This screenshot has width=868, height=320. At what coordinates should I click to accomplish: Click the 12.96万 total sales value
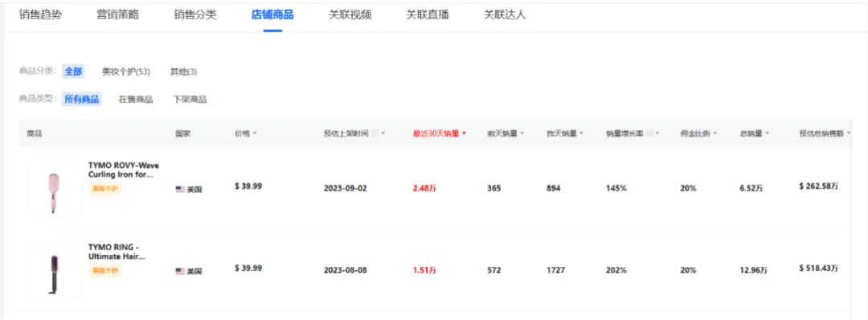(753, 270)
